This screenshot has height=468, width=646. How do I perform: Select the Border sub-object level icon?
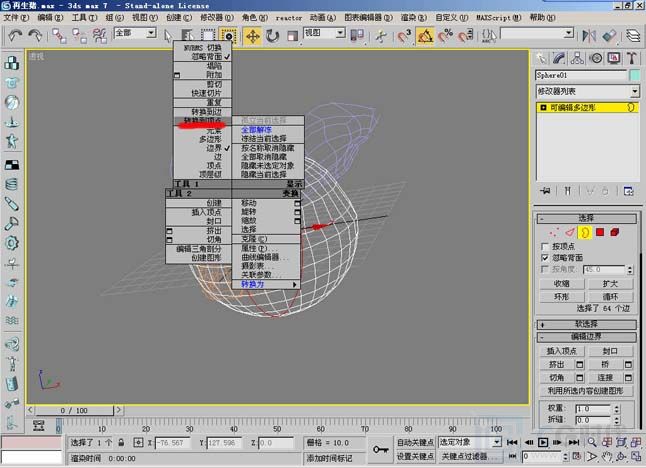point(584,233)
